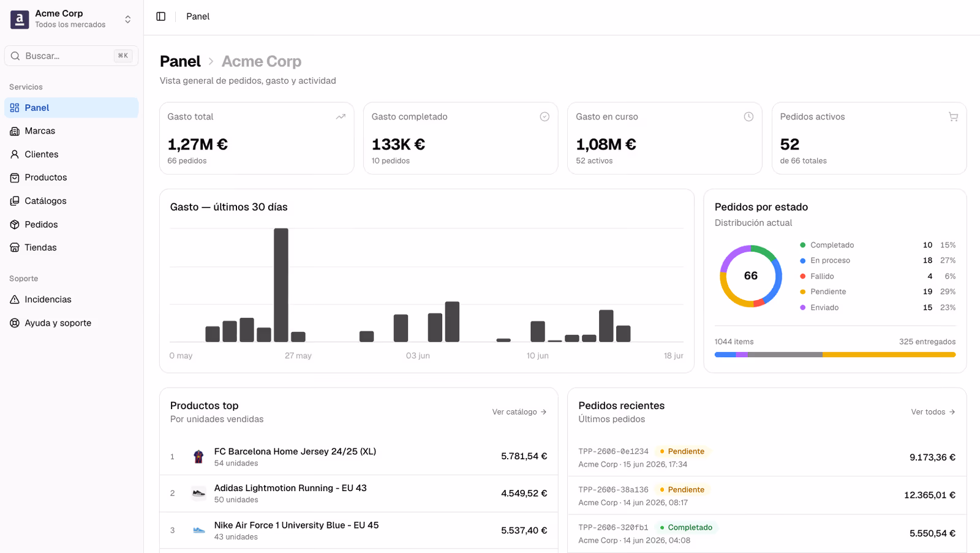Click the 12.365,01 € order amount
Screen dimensions: 980x553
coord(930,495)
